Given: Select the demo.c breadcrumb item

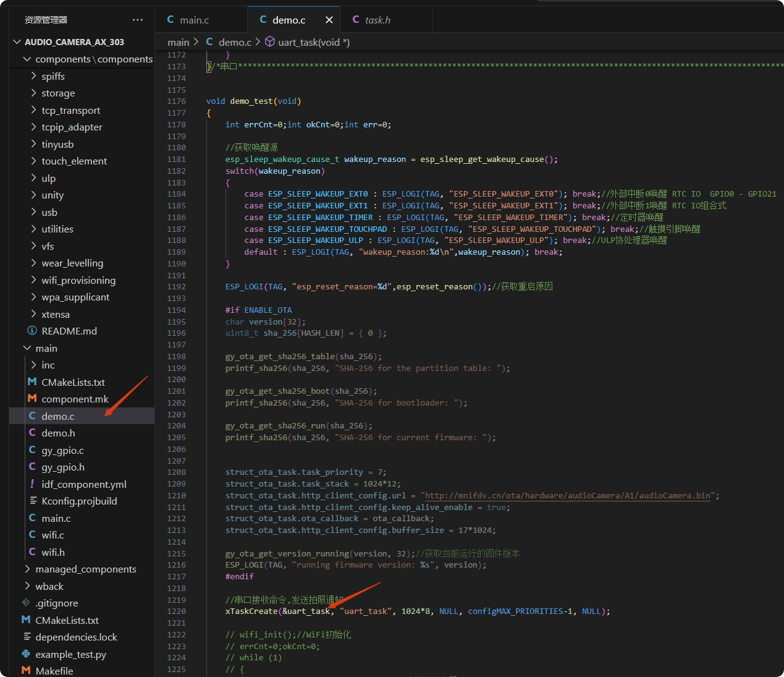Looking at the screenshot, I should click(234, 42).
